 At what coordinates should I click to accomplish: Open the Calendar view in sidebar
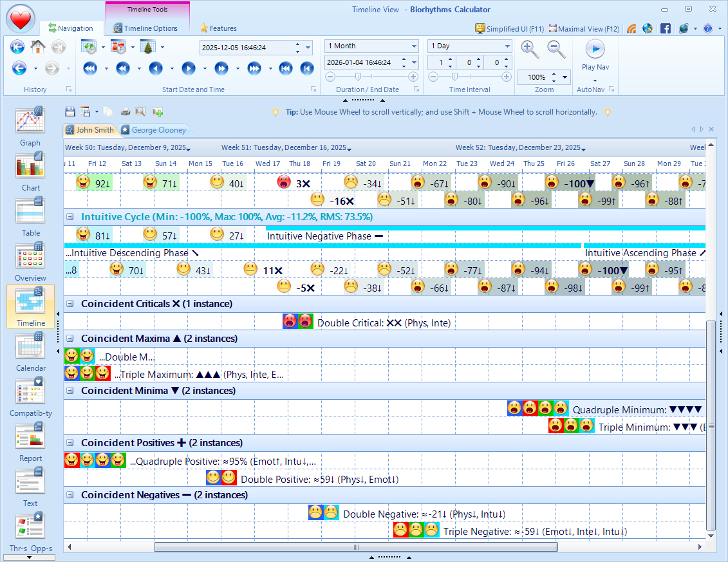click(x=30, y=351)
